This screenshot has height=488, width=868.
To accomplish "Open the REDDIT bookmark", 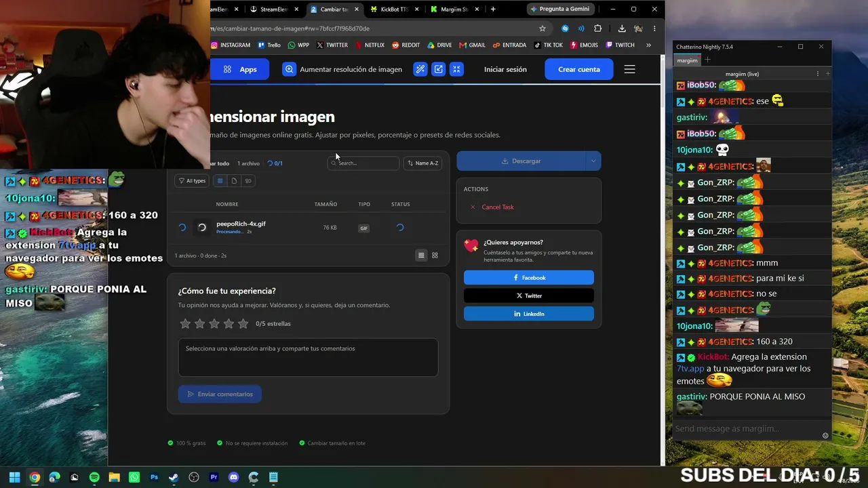I will click(406, 45).
